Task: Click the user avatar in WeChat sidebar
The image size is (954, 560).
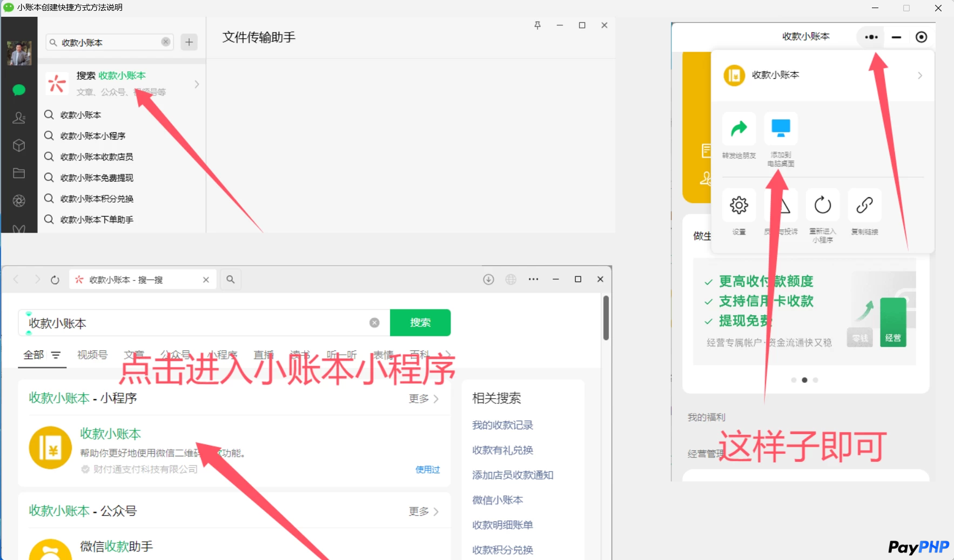Action: tap(19, 53)
